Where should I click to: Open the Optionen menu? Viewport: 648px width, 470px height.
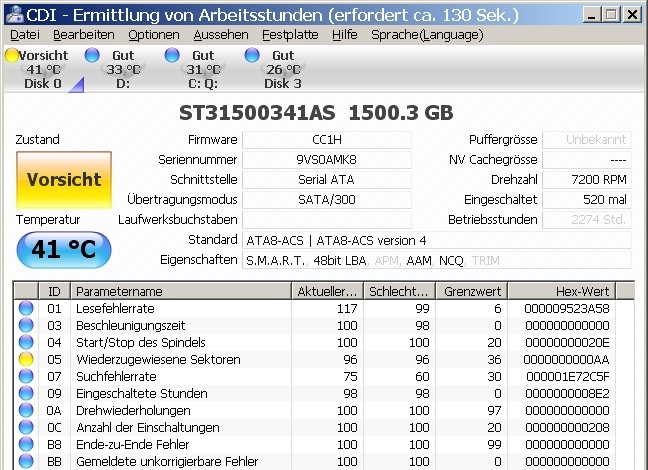[154, 35]
